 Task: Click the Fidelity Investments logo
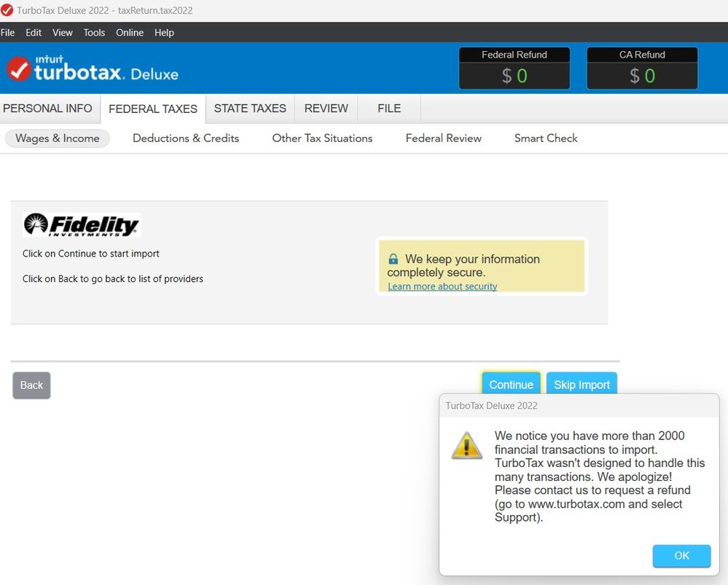82,224
